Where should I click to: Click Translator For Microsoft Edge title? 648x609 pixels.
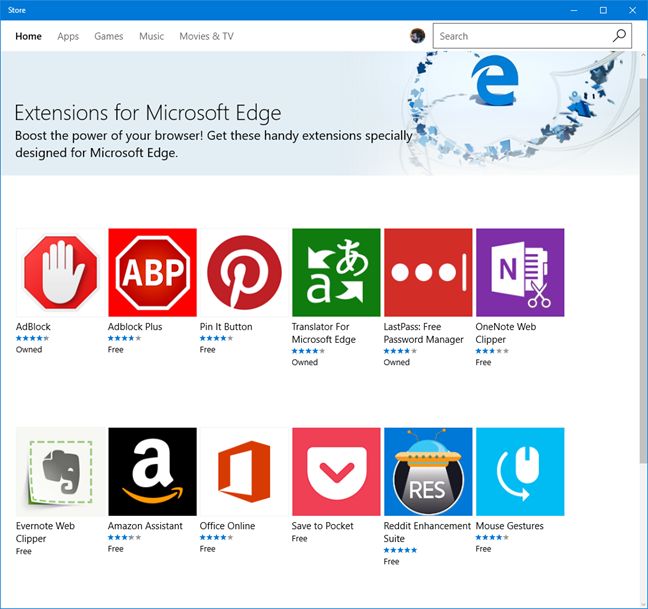pyautogui.click(x=324, y=333)
